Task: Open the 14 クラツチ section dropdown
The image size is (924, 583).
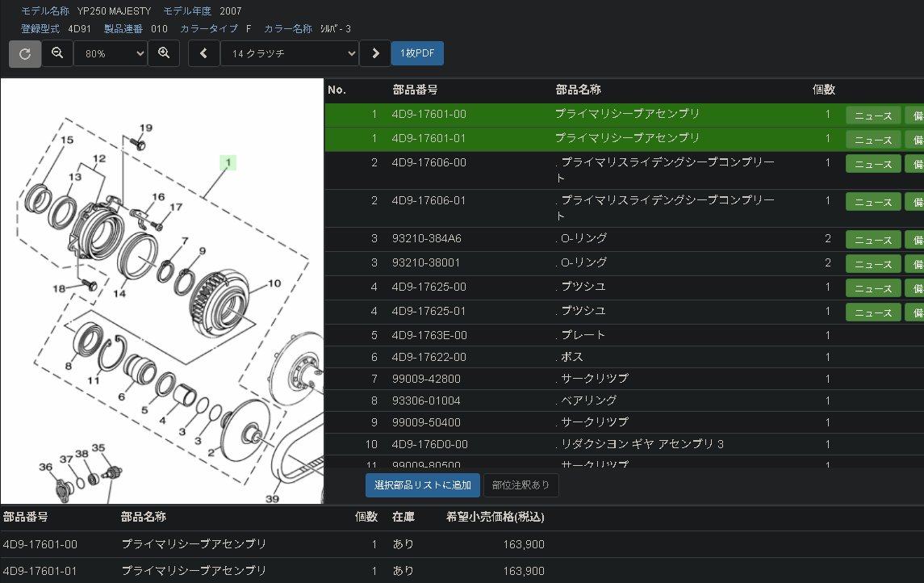Action: 290,53
